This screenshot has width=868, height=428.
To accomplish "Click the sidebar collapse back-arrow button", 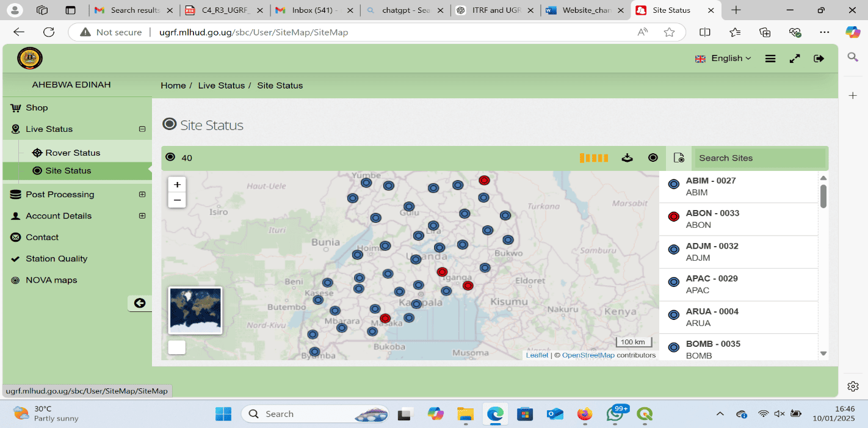I will (140, 303).
